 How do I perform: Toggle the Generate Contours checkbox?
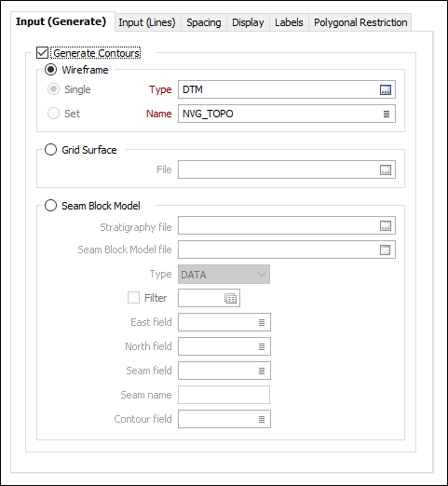pos(42,53)
